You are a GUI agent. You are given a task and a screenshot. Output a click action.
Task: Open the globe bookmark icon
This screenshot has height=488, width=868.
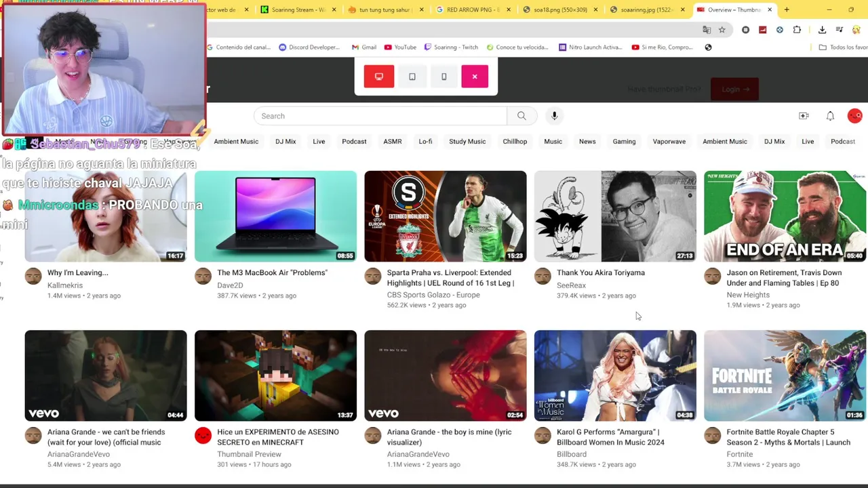pos(708,47)
